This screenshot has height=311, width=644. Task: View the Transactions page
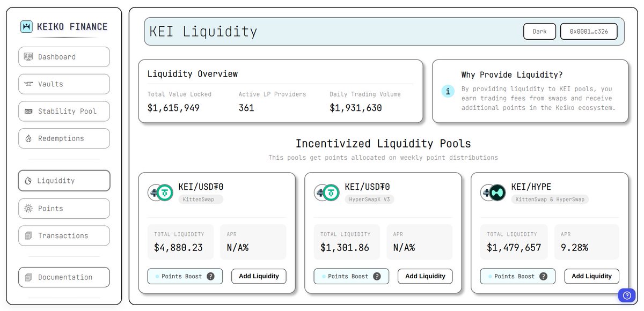coord(64,235)
